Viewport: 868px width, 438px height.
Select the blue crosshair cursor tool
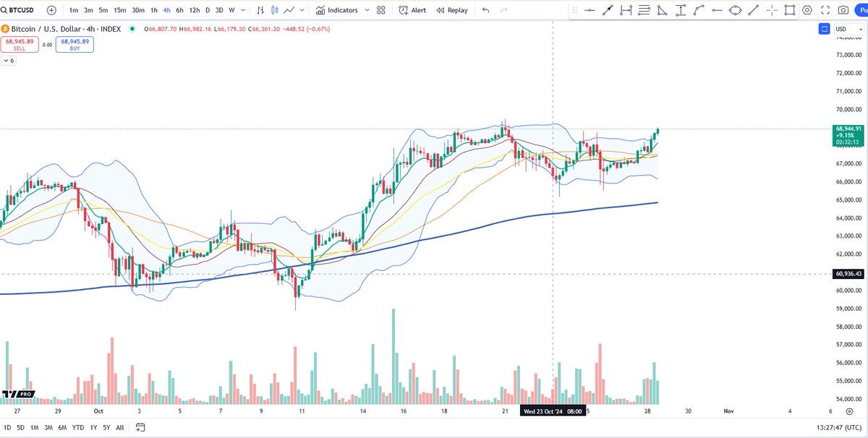[771, 10]
